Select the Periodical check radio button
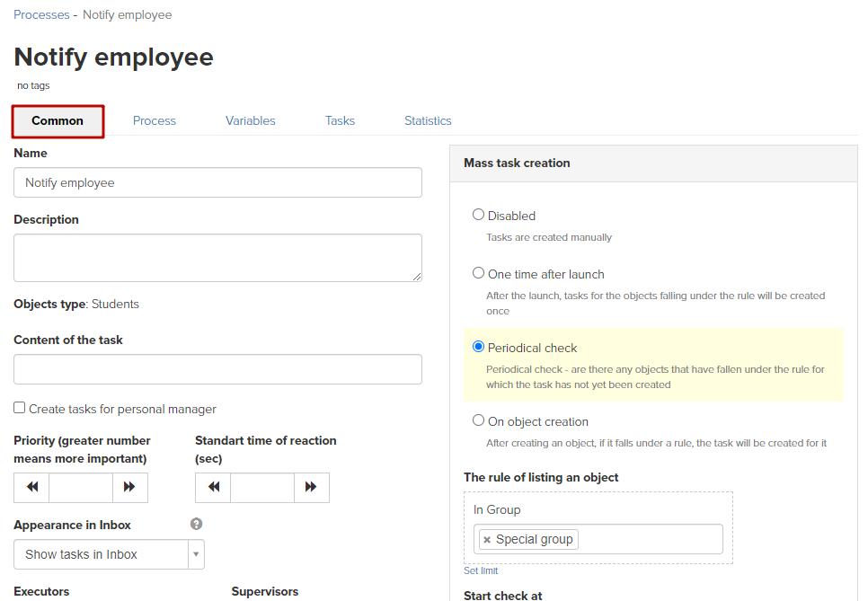This screenshot has width=868, height=601. [x=478, y=347]
